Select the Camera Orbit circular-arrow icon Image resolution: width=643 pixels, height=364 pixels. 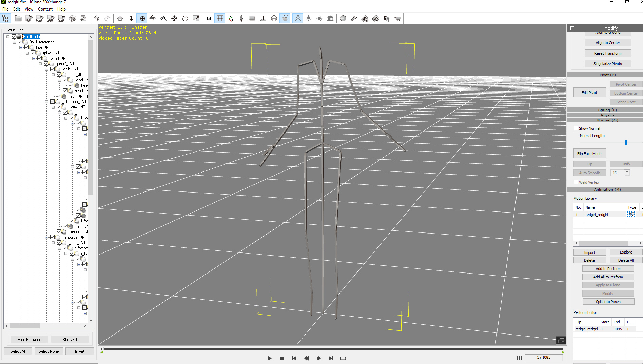[185, 19]
